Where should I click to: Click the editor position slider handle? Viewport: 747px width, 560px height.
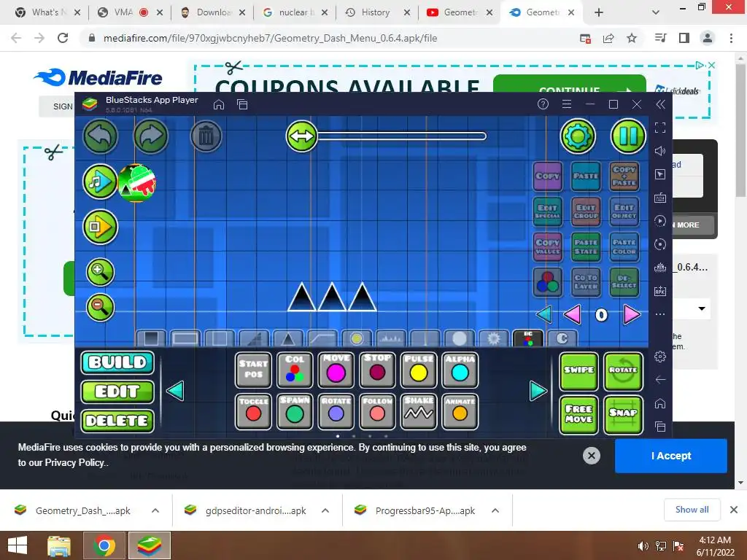tap(301, 136)
